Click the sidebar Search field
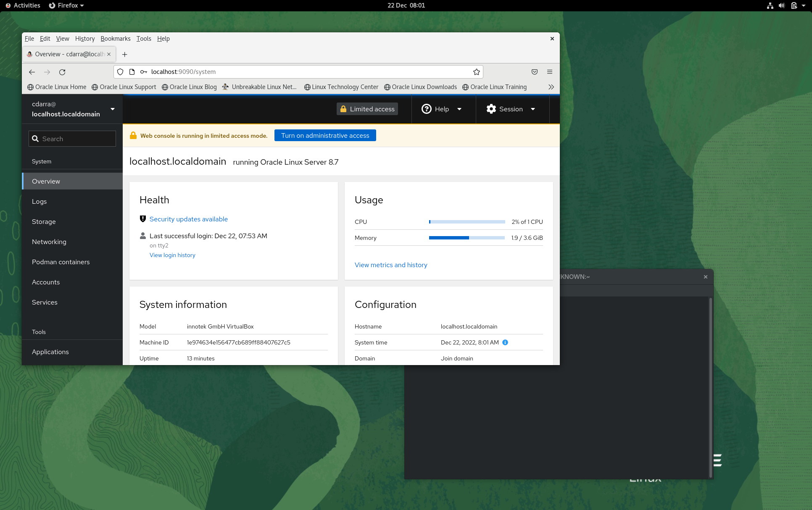The width and height of the screenshot is (812, 510). [x=72, y=139]
